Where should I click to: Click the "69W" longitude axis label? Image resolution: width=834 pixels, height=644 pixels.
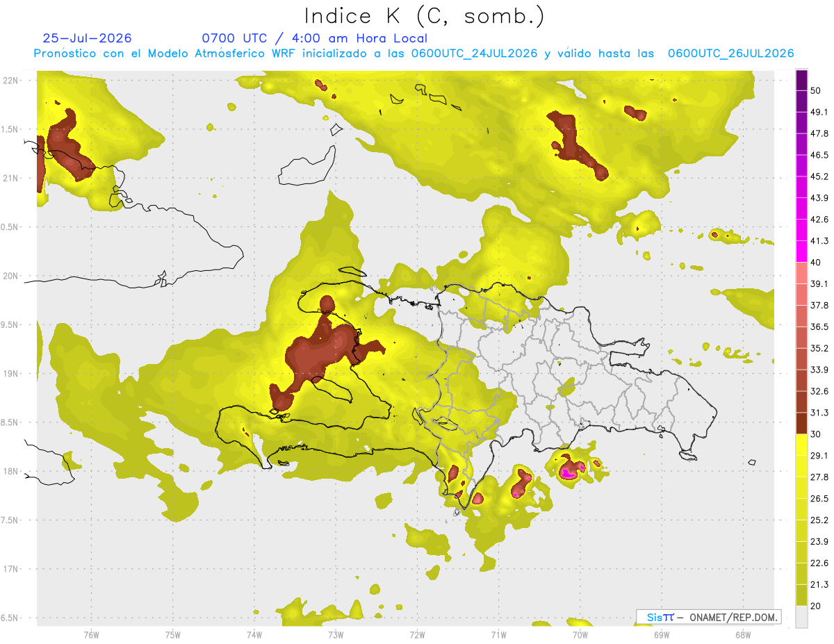pyautogui.click(x=662, y=634)
